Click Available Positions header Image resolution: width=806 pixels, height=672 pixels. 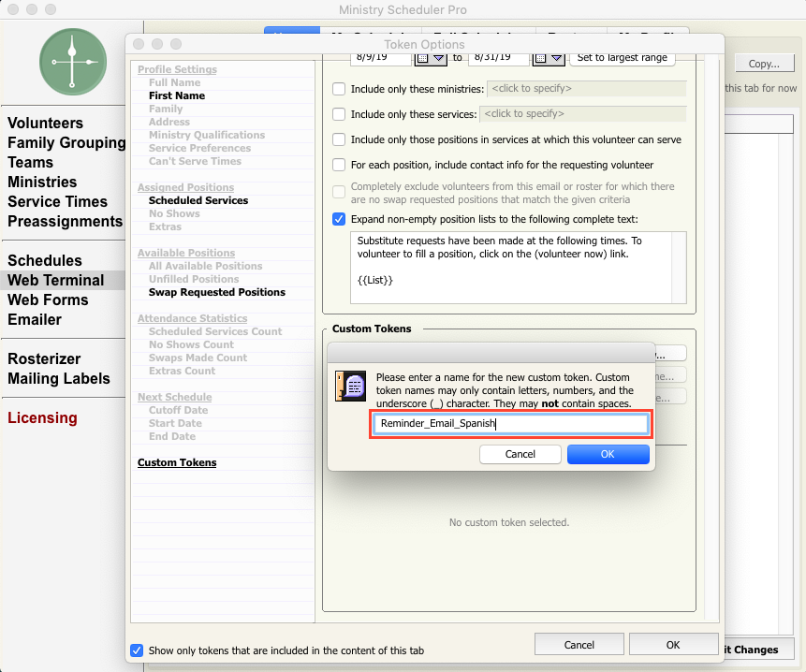[186, 253]
